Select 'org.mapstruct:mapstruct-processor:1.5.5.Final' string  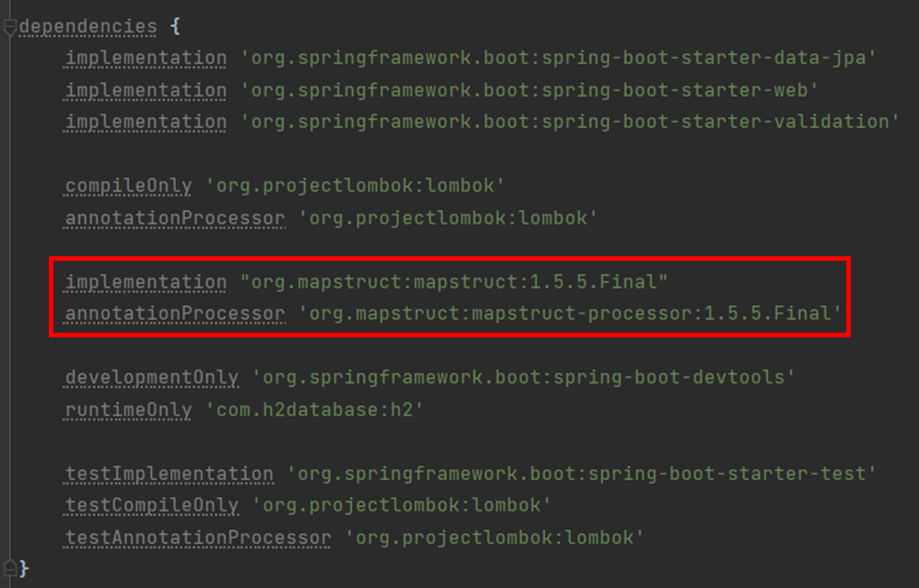pos(571,313)
